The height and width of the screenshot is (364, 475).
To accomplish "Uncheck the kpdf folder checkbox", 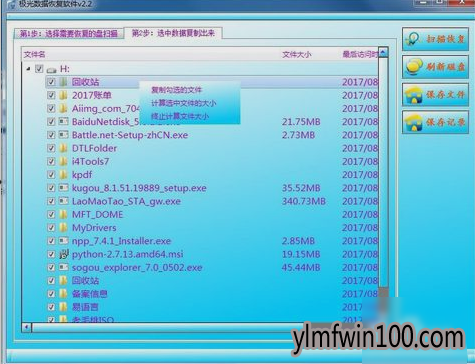I will coord(51,175).
